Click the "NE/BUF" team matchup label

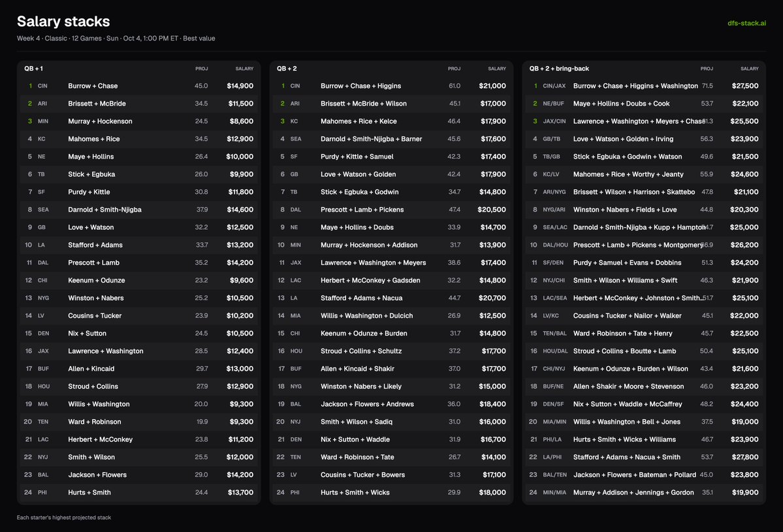553,103
